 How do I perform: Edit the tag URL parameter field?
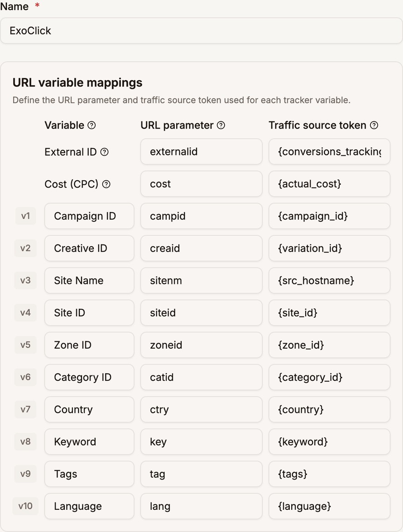(x=201, y=474)
